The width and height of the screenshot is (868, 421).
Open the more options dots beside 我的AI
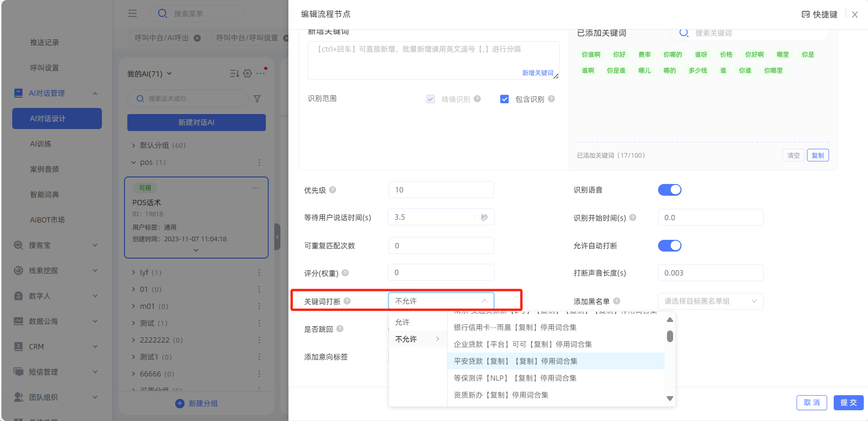click(261, 73)
